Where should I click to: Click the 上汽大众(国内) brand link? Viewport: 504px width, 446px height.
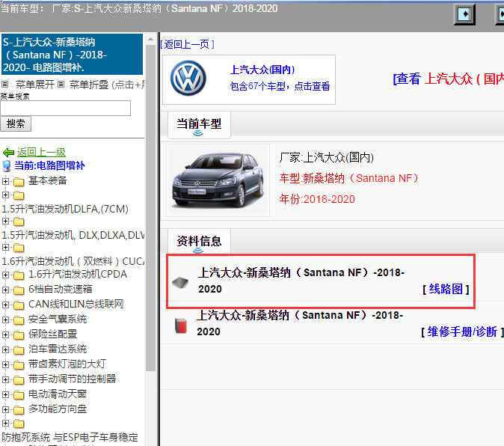262,70
